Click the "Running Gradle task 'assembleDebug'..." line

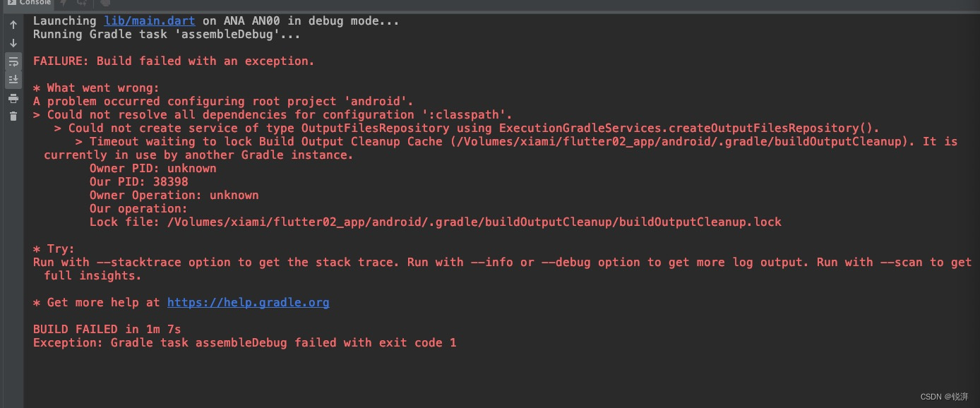click(167, 35)
